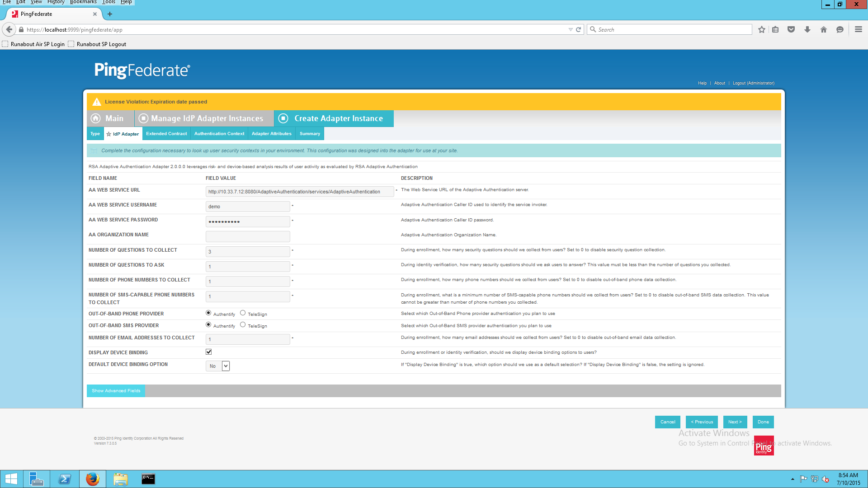This screenshot has height=488, width=868.
Task: Click the AA Web Service URL field
Action: click(300, 192)
